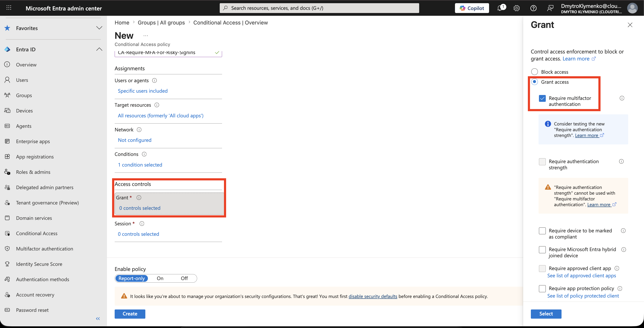Click info icon next to Target resources
The height and width of the screenshot is (328, 644).
(157, 105)
